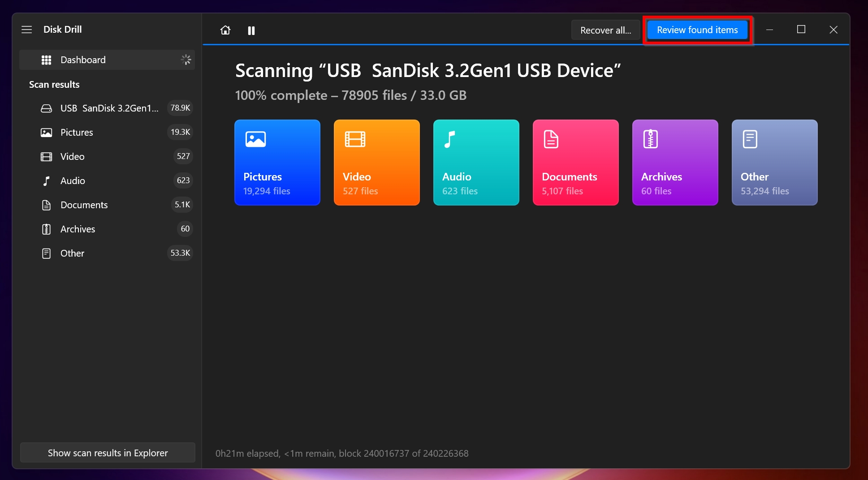Click the image icon on Pictures tile
This screenshot has height=480, width=868.
pyautogui.click(x=255, y=139)
